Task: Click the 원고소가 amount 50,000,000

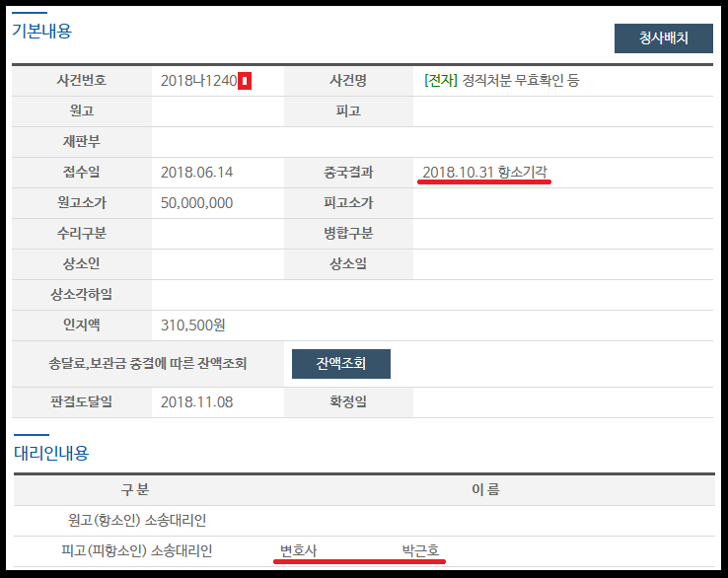Action: click(196, 203)
